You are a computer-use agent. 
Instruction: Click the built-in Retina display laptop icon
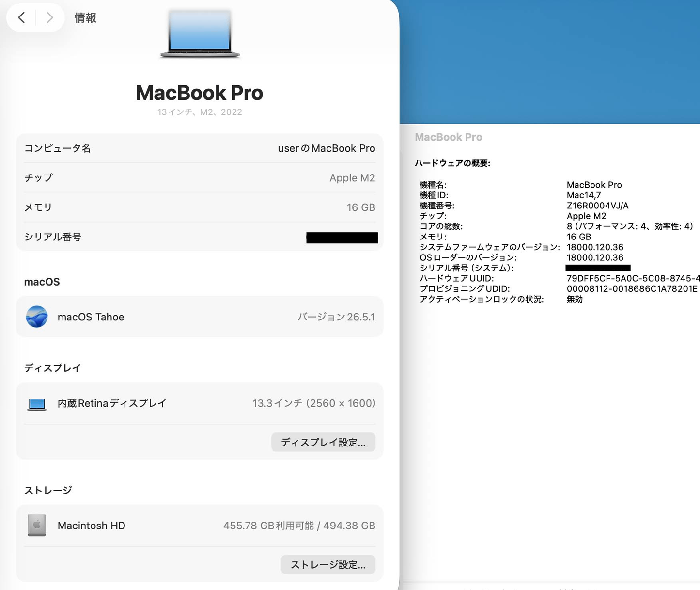click(x=37, y=404)
